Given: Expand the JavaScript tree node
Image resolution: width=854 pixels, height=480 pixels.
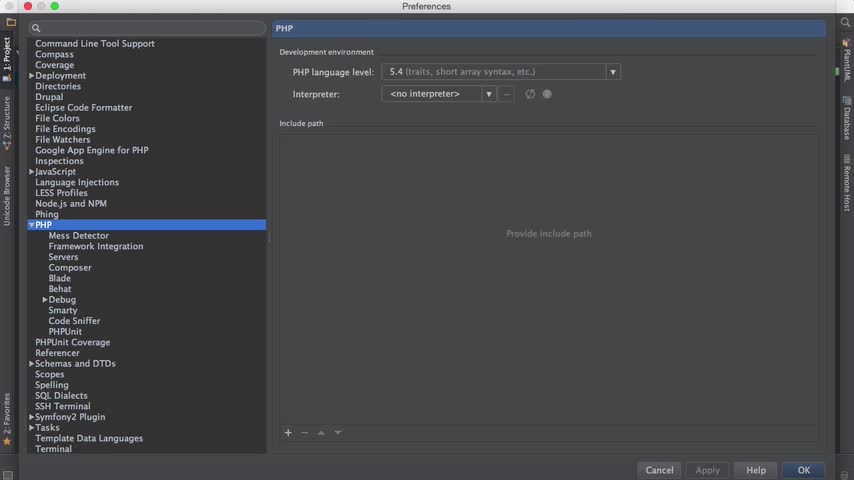Looking at the screenshot, I should click(x=31, y=172).
